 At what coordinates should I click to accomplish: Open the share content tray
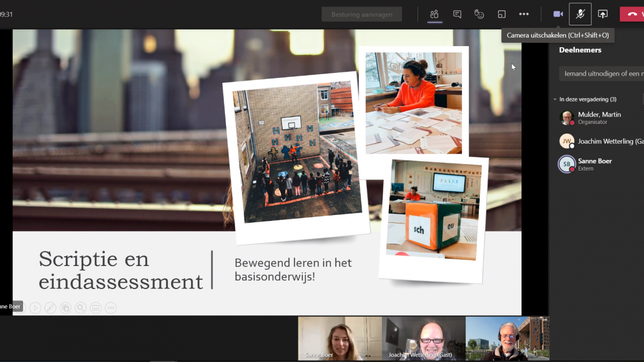[x=603, y=14]
